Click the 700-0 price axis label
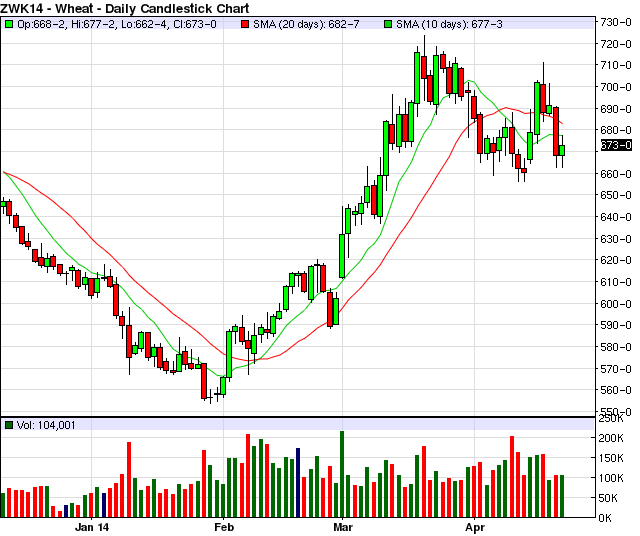The width and height of the screenshot is (640, 536). 616,87
